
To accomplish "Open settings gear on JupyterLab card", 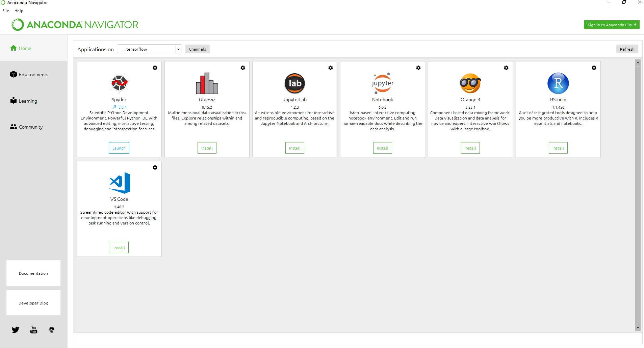I will pos(331,68).
